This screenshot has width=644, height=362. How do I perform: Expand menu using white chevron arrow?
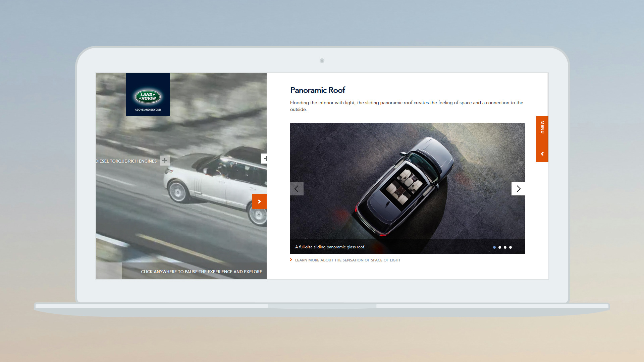tap(542, 154)
